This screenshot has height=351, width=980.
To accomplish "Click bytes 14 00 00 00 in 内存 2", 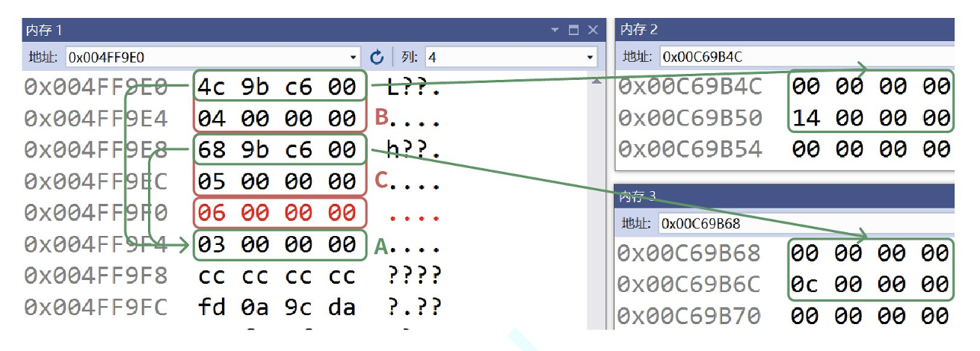I will [872, 118].
